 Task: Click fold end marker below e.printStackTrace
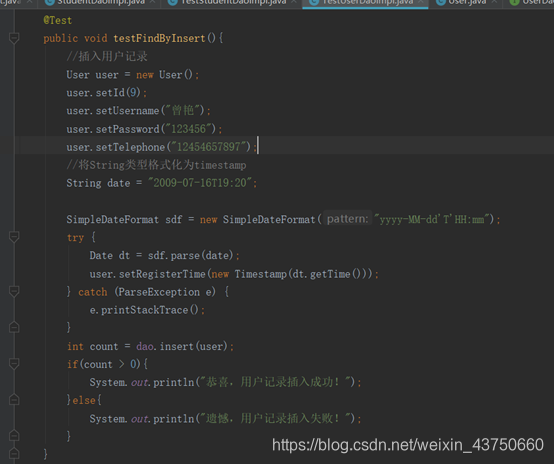[x=14, y=327]
